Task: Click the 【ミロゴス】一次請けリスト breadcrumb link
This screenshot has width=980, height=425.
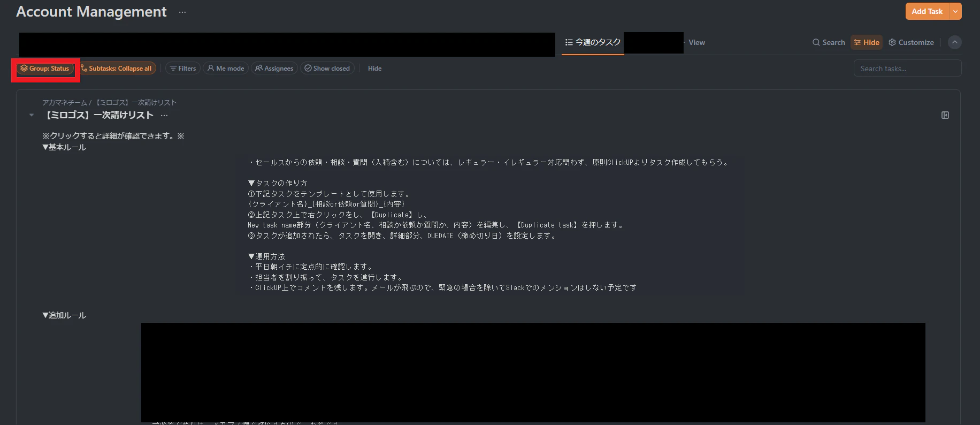Action: click(x=135, y=102)
